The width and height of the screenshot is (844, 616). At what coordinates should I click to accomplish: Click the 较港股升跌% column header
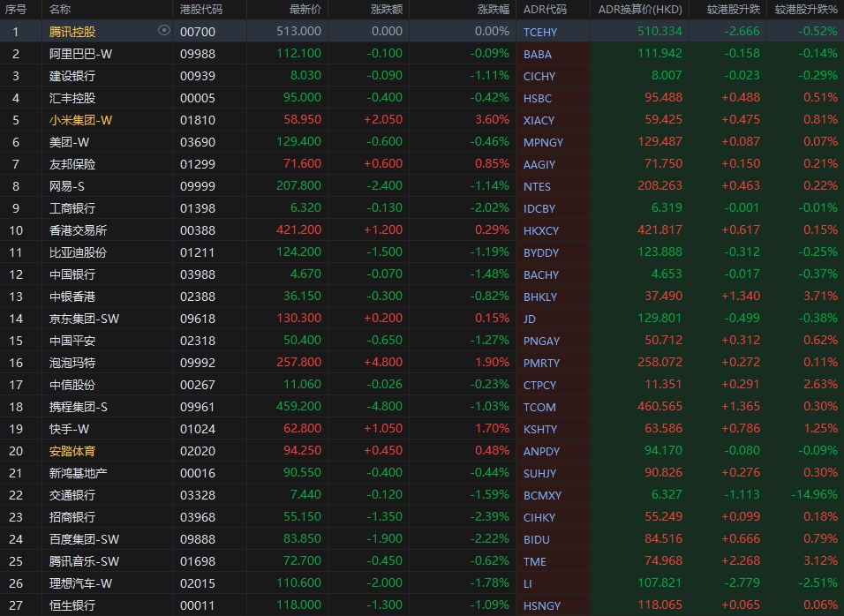(806, 9)
